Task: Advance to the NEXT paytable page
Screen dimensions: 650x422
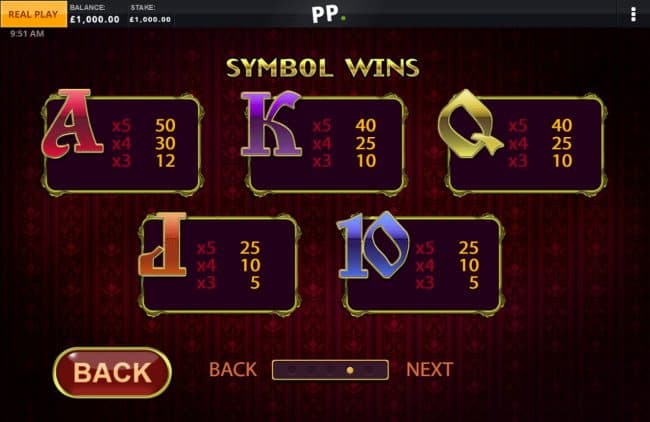Action: pos(429,369)
